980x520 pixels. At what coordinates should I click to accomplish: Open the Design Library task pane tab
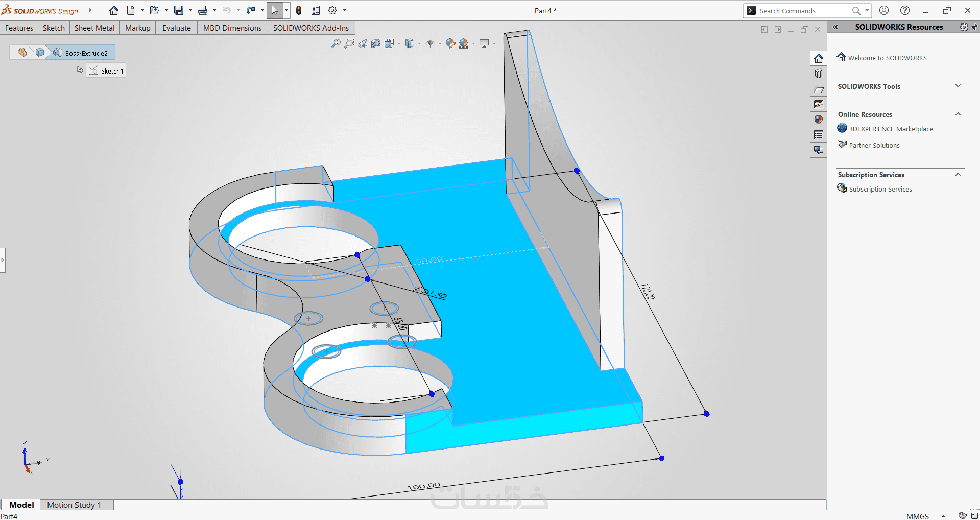coord(819,74)
